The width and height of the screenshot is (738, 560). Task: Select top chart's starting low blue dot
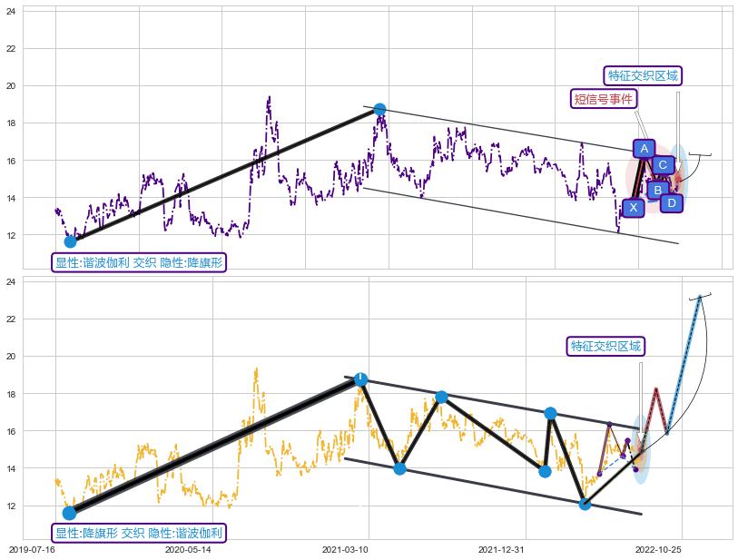[x=70, y=241]
